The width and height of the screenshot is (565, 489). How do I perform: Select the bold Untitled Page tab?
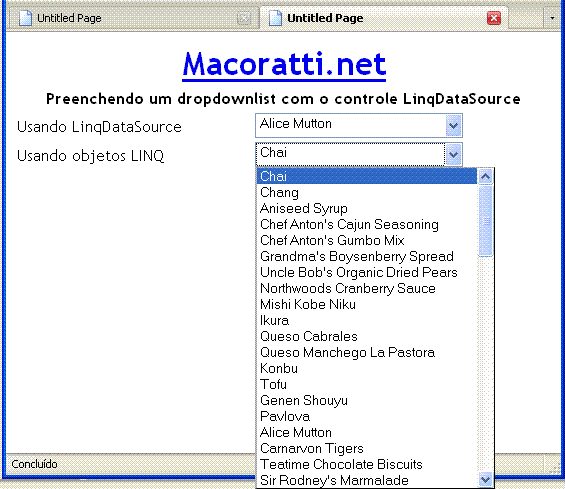[384, 18]
